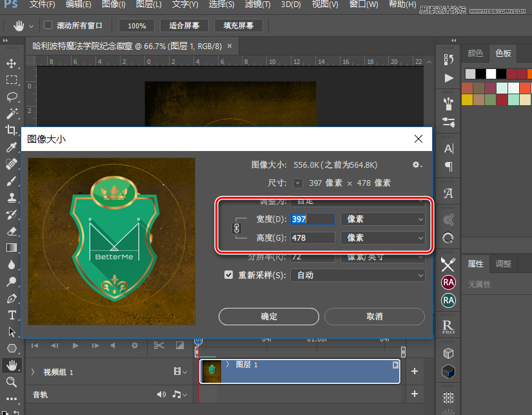Open the 滤镜 menu

(x=257, y=5)
